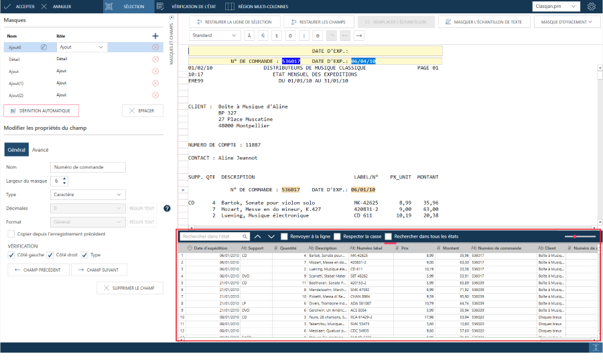Delete the Détail mask with its red X
The height and width of the screenshot is (364, 603).
point(155,59)
